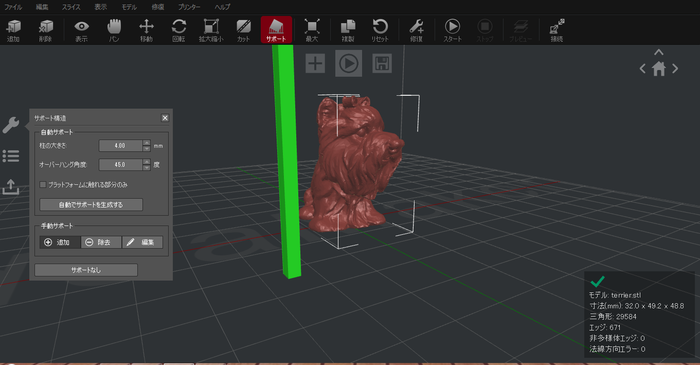Click the green support pillar in viewport
The height and width of the screenshot is (365, 700).
(286, 161)
